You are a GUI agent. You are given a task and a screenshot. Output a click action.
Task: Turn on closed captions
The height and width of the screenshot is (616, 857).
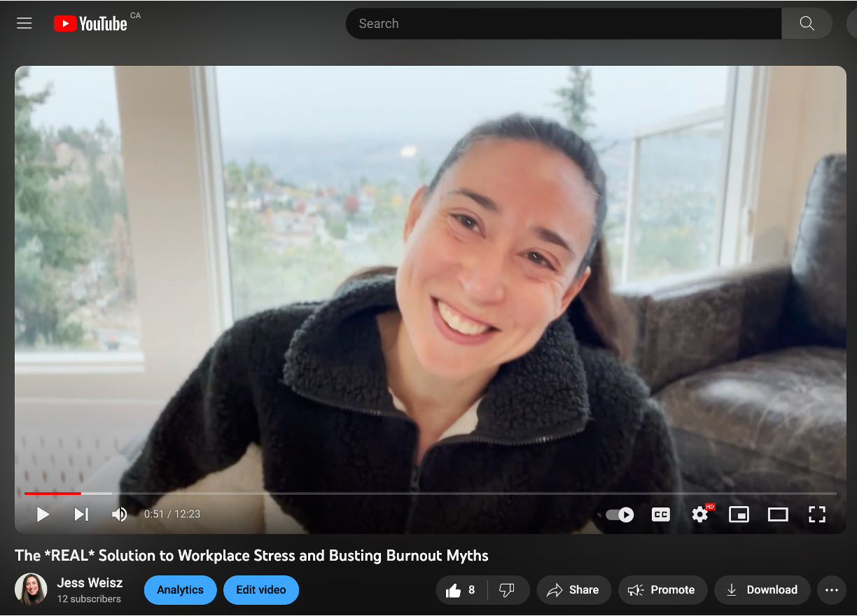click(660, 514)
